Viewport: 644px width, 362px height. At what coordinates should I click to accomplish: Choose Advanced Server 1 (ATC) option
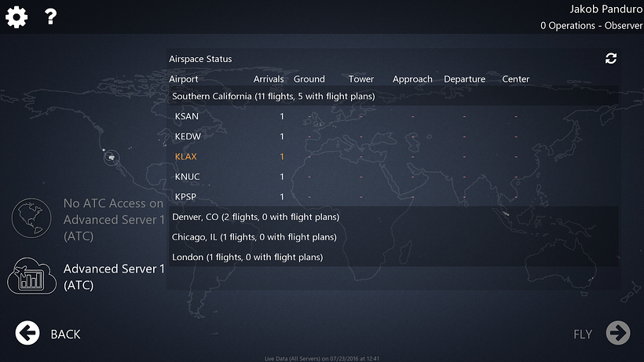(x=114, y=276)
